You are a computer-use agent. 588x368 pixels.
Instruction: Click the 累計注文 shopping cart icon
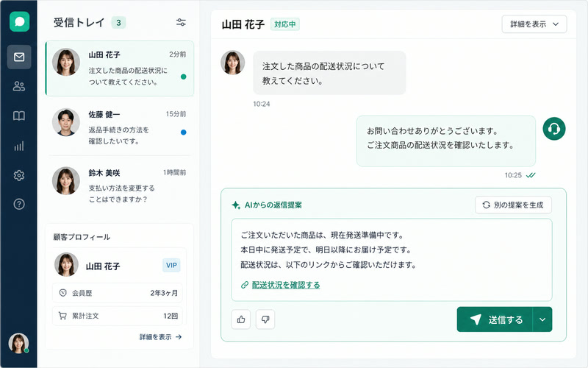tap(62, 316)
